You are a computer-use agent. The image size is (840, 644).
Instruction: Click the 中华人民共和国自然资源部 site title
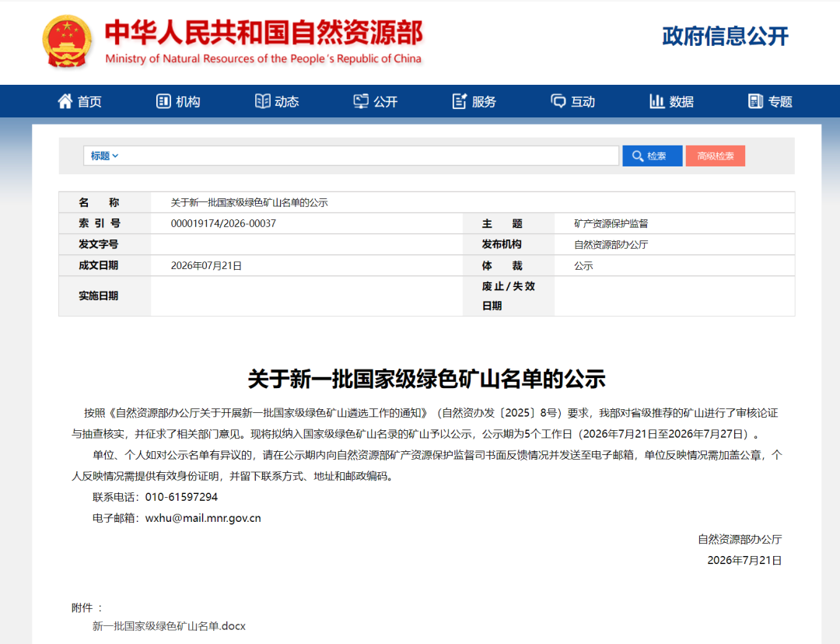(x=264, y=32)
